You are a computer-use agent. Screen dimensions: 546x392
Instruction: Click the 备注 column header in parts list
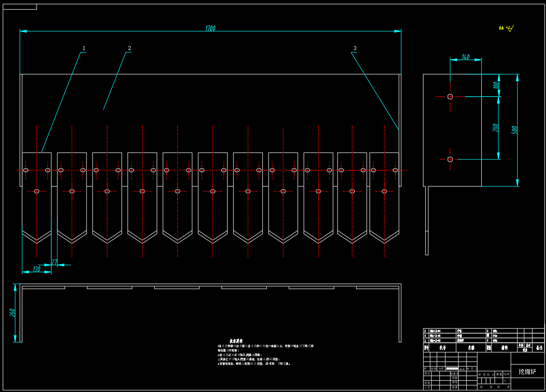(539, 347)
